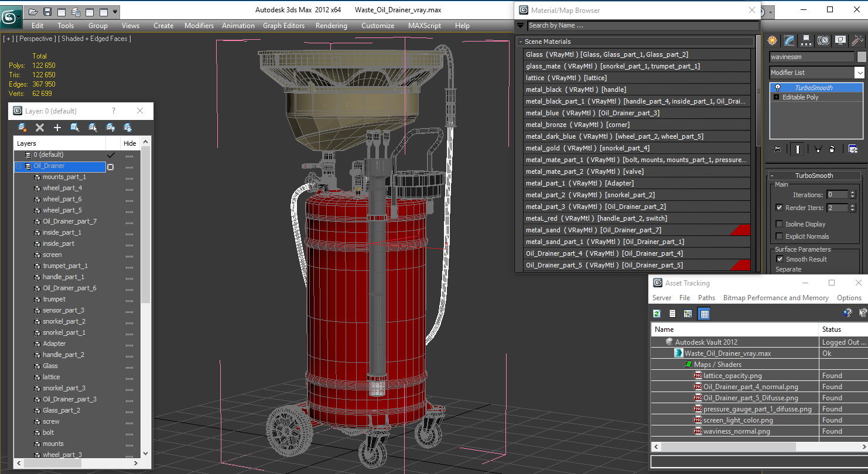
Task: Toggle the TurboSmooth modifier lightbulb
Action: (778, 87)
